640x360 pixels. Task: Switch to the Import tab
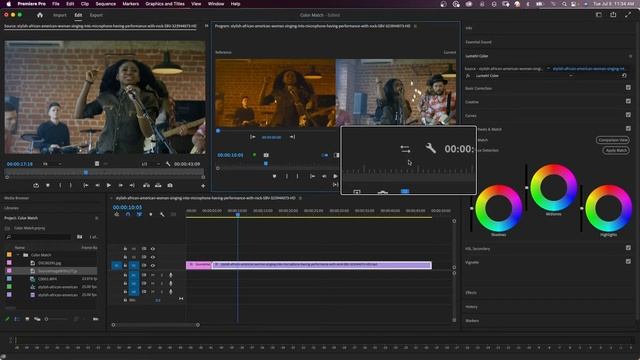60,15
